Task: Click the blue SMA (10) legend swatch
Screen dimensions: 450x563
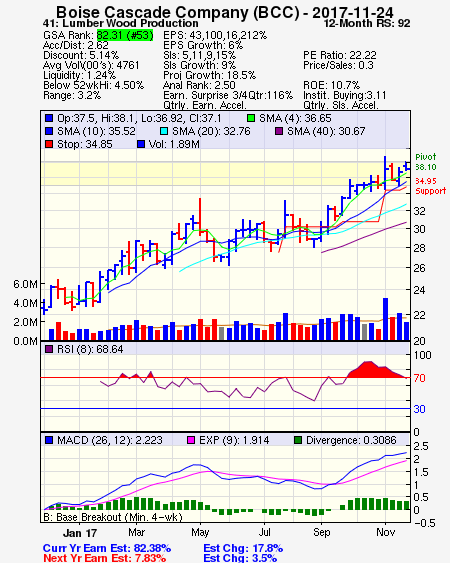Action: 49,131
